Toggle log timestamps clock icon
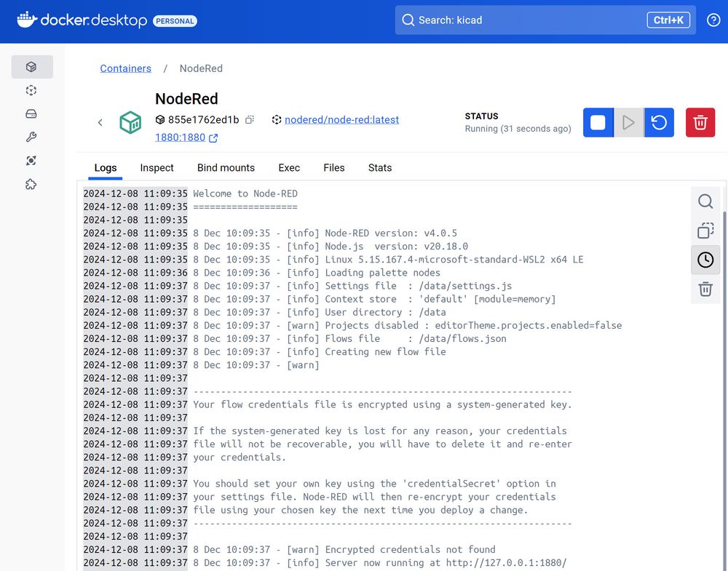 (x=705, y=260)
